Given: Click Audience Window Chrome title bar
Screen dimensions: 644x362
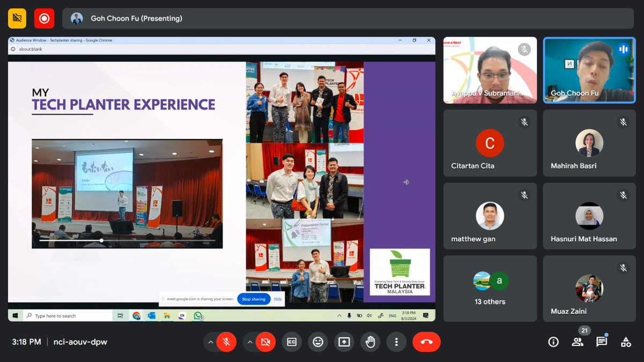Looking at the screenshot, I should coord(221,40).
